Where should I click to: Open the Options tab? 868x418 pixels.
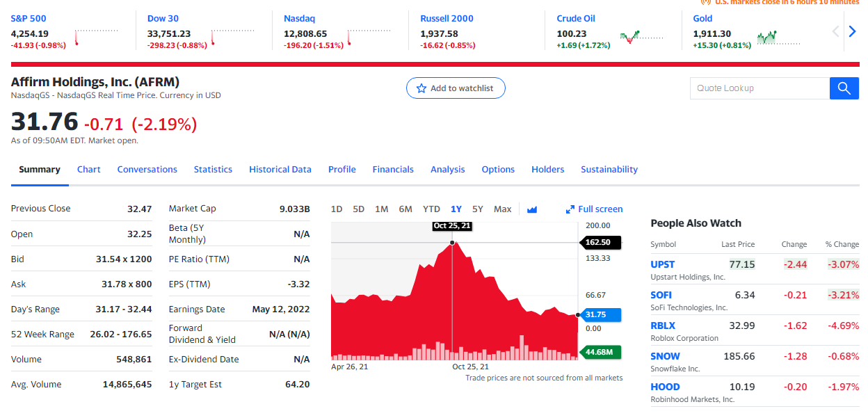tap(499, 169)
